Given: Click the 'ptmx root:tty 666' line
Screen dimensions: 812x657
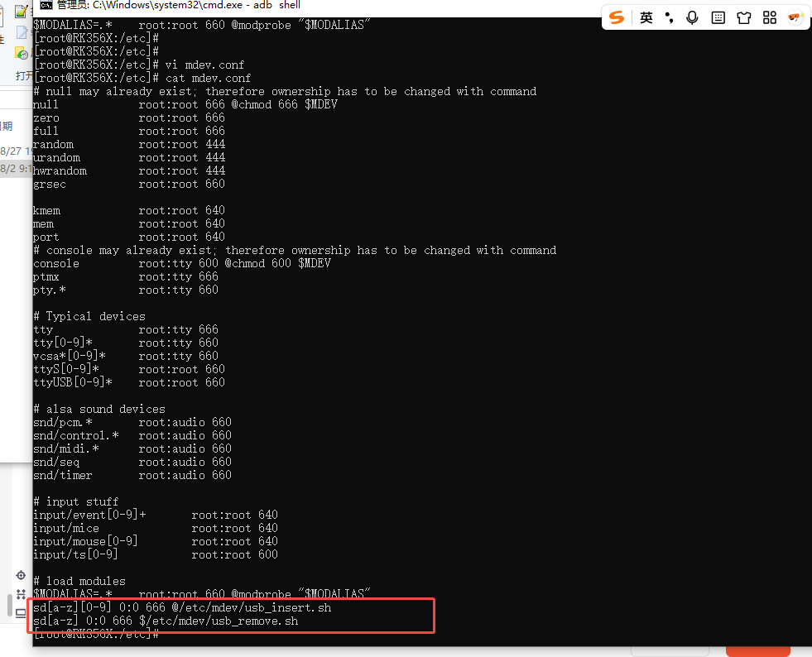Looking at the screenshot, I should 126,277.
